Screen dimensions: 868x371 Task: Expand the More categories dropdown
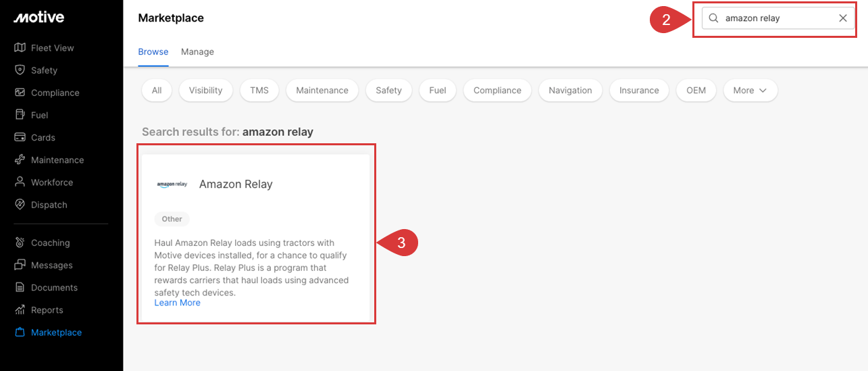click(750, 90)
